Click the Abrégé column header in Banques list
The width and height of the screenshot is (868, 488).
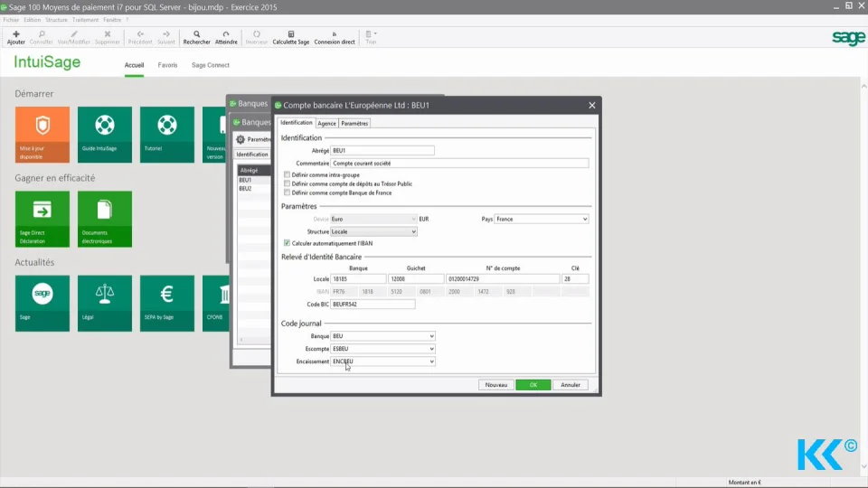254,171
